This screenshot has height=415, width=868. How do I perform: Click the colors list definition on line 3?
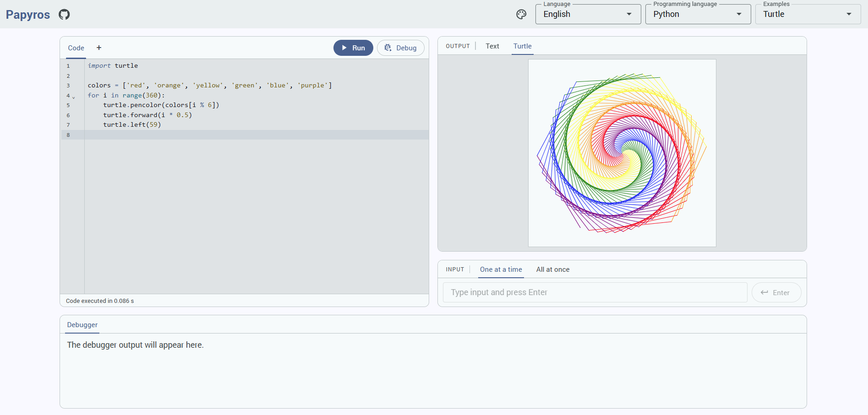pyautogui.click(x=210, y=86)
